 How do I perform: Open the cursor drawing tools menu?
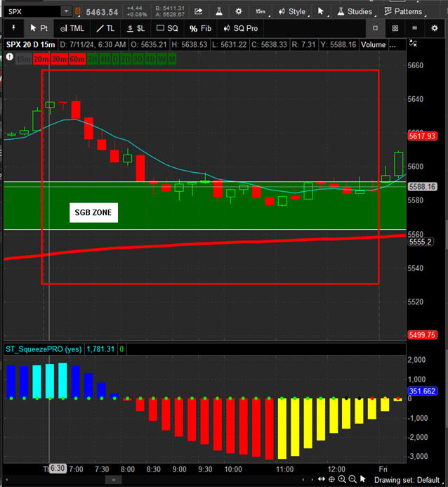tap(322, 11)
